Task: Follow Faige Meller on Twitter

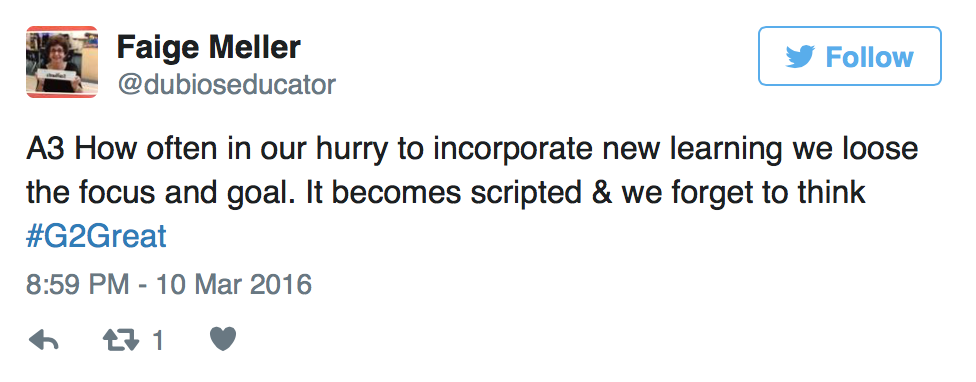Action: (x=850, y=56)
